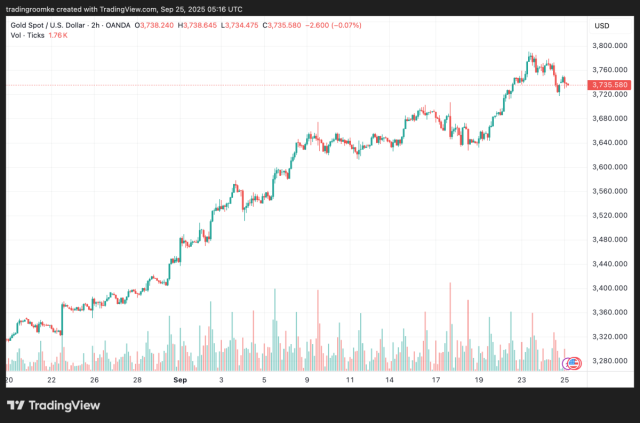Click the 3,800.000 price axis label

610,46
